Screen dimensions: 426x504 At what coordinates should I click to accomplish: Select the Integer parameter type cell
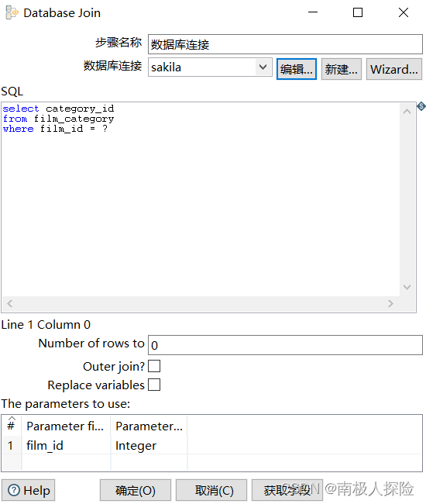click(x=149, y=446)
